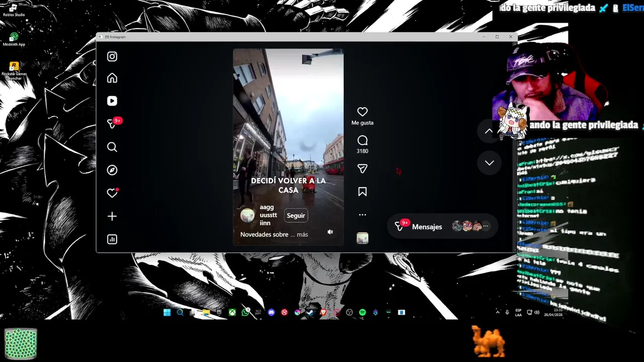The height and width of the screenshot is (362, 644).
Task: Go to Instagram Home feed
Action: [112, 78]
